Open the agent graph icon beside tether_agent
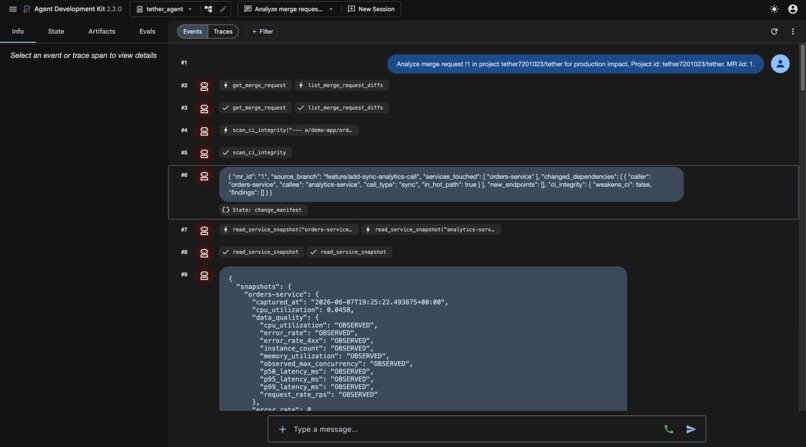This screenshot has width=806, height=447. 208,9
